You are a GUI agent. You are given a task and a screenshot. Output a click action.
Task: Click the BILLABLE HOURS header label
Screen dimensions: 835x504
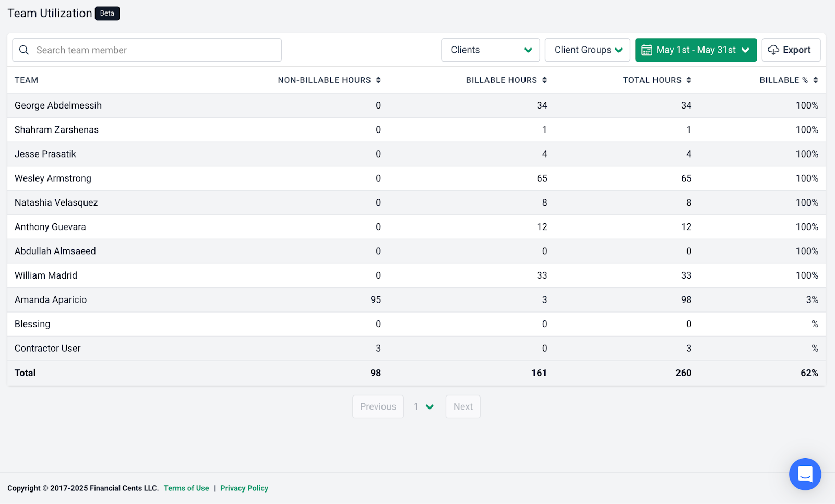click(502, 80)
